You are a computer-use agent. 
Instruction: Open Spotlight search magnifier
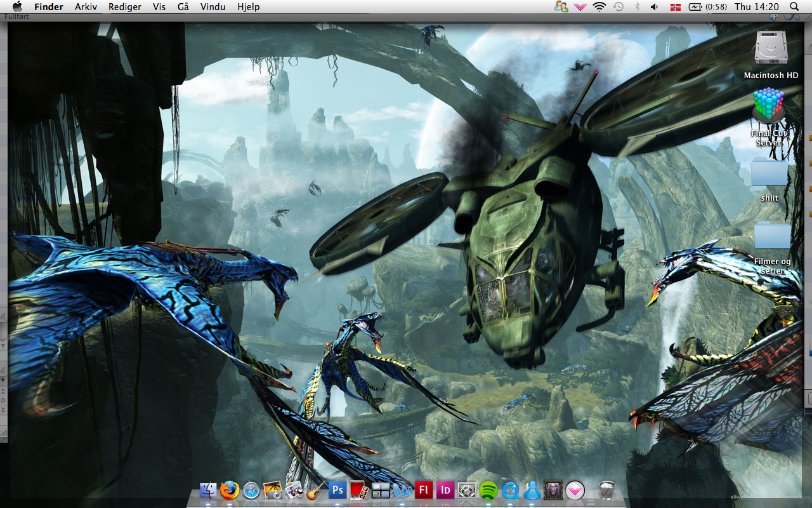[x=794, y=6]
